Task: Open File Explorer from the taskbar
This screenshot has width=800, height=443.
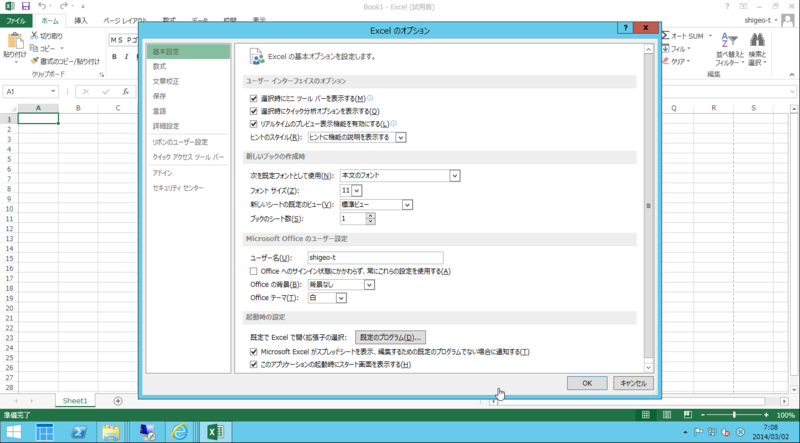Action: [110, 432]
